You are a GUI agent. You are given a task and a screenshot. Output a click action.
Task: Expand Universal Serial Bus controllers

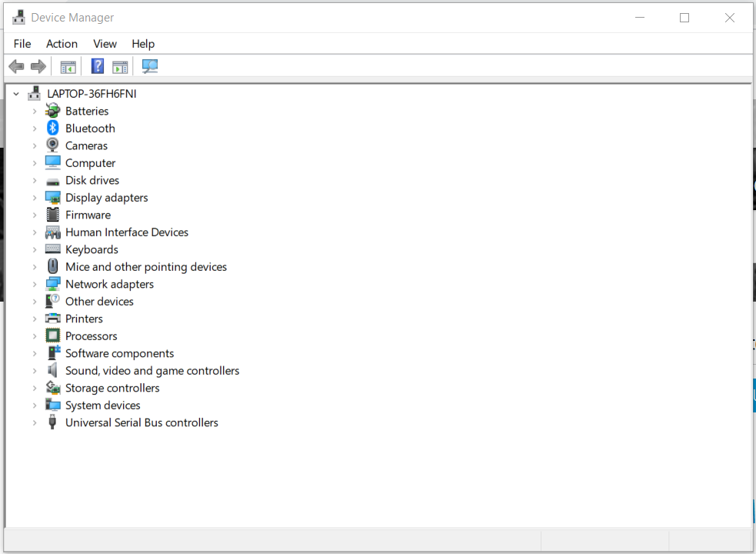35,422
